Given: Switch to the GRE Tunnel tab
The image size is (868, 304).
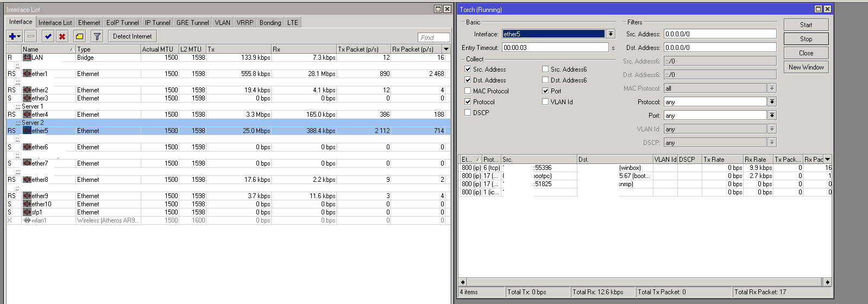Looking at the screenshot, I should coord(192,23).
